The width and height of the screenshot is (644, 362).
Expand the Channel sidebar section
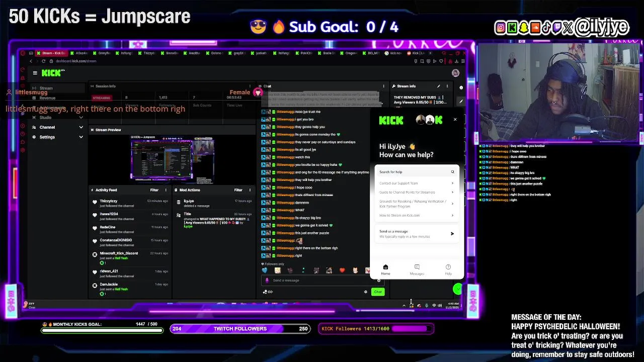coord(81,127)
